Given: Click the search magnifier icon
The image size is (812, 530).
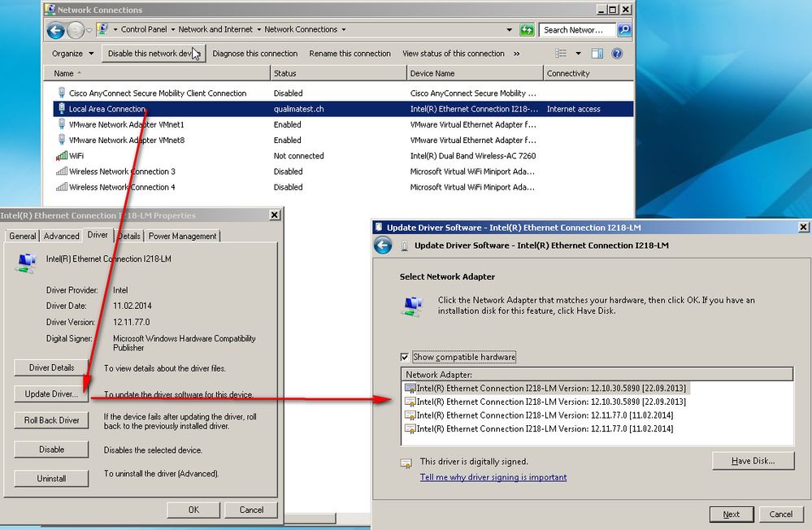Looking at the screenshot, I should (x=624, y=30).
